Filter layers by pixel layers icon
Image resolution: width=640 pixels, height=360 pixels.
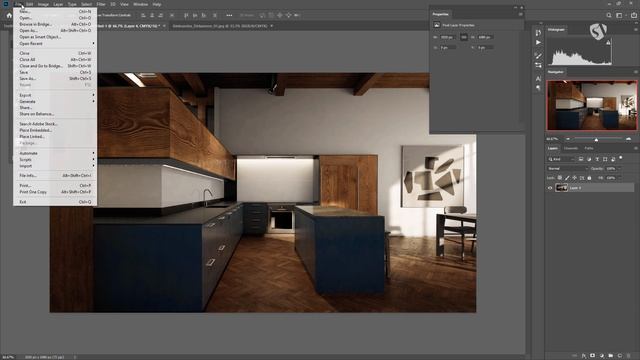click(x=581, y=159)
